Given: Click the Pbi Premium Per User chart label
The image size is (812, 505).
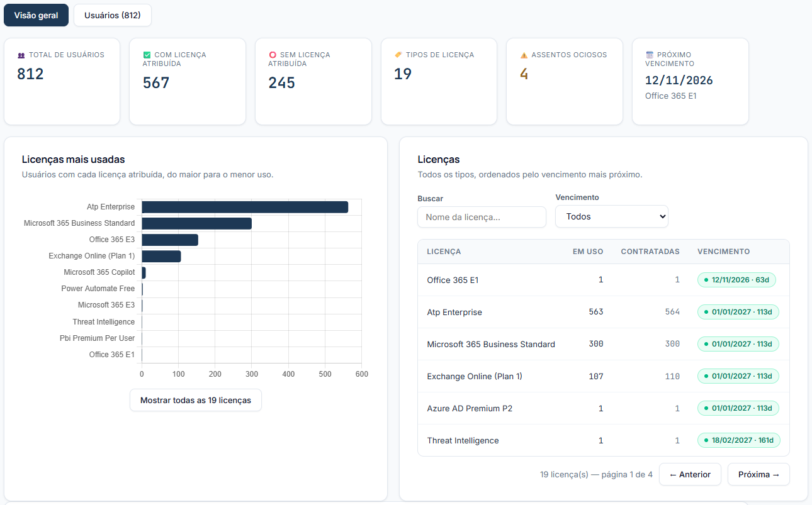Looking at the screenshot, I should (97, 338).
